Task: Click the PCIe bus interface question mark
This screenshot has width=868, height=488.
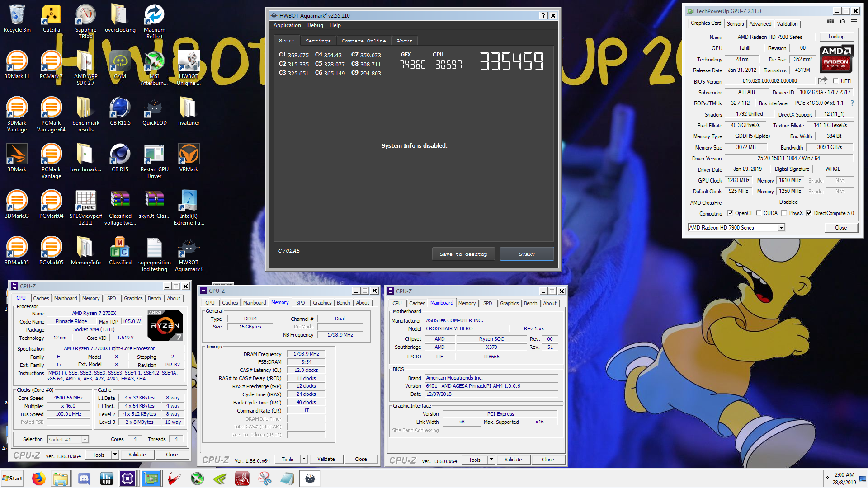Action: [852, 103]
